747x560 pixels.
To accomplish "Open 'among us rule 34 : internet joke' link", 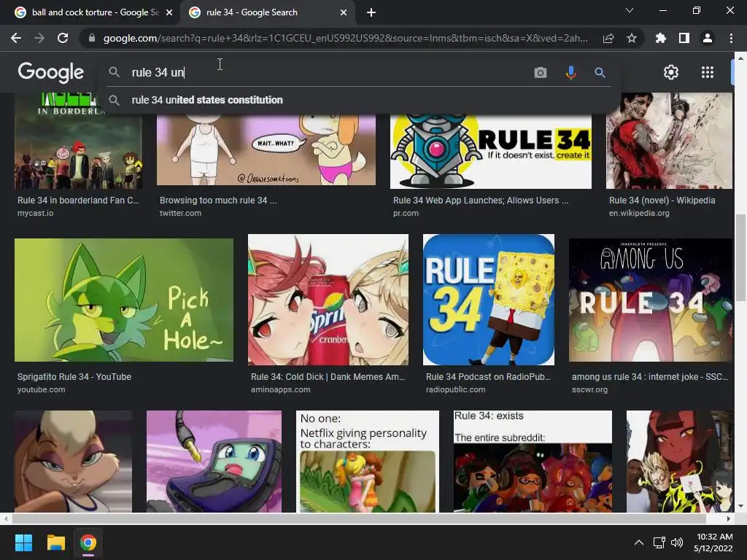I will (x=650, y=377).
